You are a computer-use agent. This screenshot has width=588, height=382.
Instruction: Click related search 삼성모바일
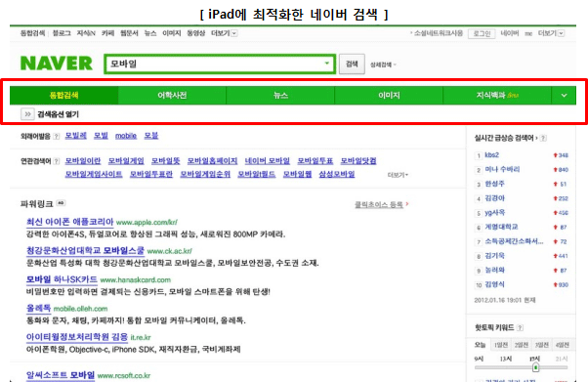point(337,174)
